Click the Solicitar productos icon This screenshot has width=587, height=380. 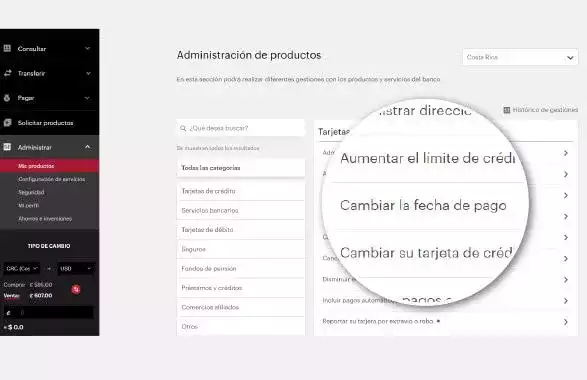click(7, 122)
